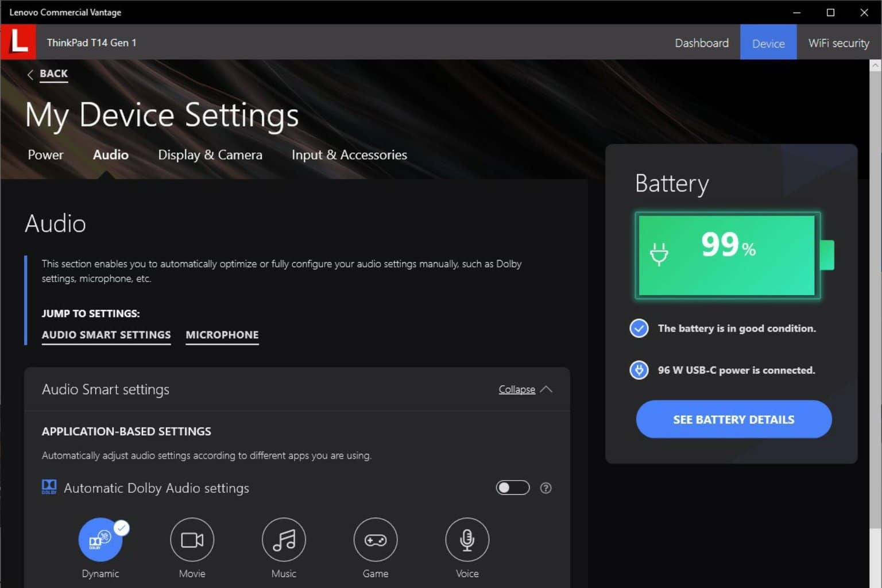Image resolution: width=882 pixels, height=588 pixels.
Task: Close the Lenovo Commercial Vantage window
Action: pos(864,12)
